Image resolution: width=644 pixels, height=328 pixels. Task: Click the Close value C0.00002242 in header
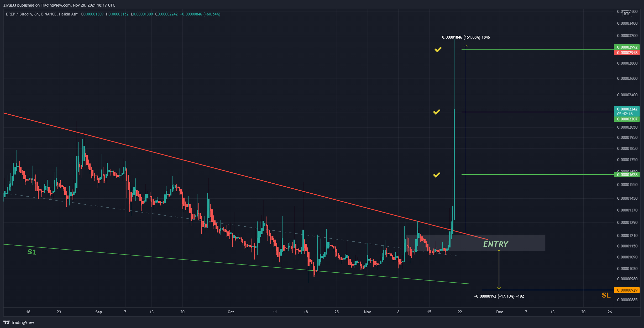coord(166,14)
